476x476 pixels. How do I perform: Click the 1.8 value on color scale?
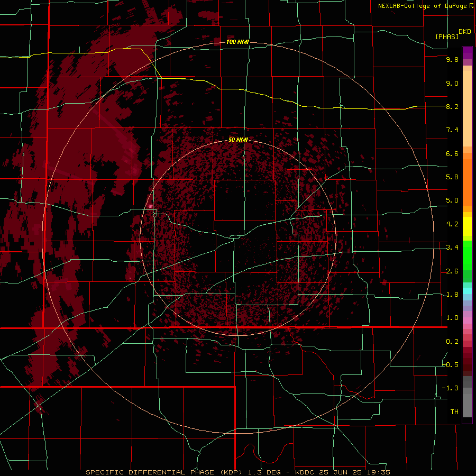[x=452, y=295]
